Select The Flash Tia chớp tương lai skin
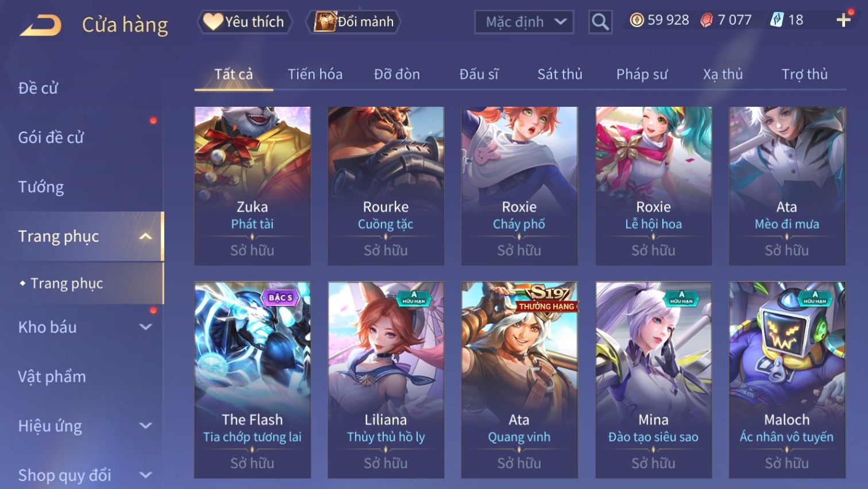 pos(252,380)
